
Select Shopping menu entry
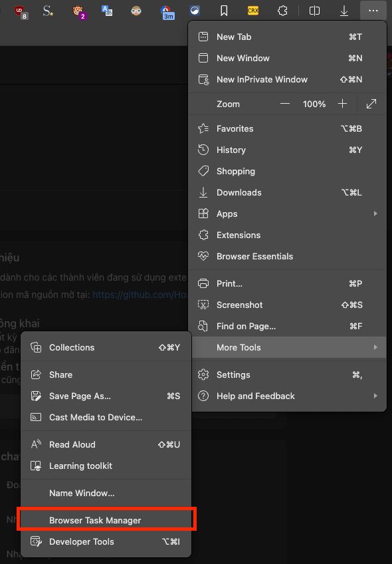pos(287,171)
